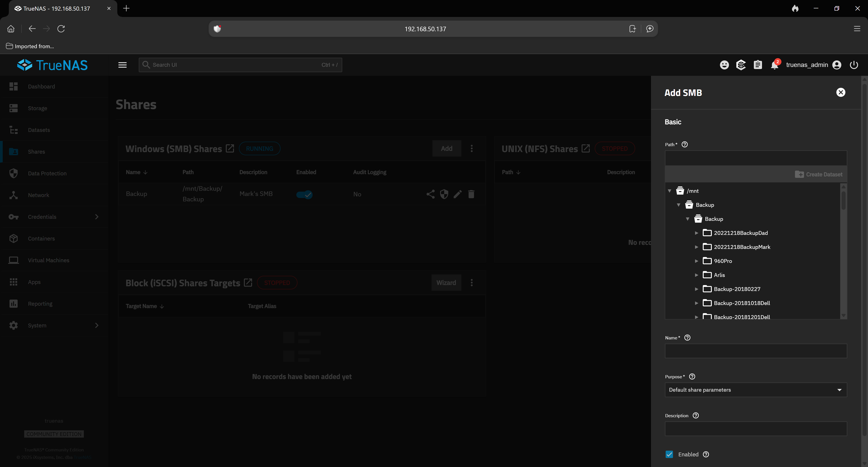Open the Path help tooltip icon
Screen dimensions: 868x467
tap(684, 144)
